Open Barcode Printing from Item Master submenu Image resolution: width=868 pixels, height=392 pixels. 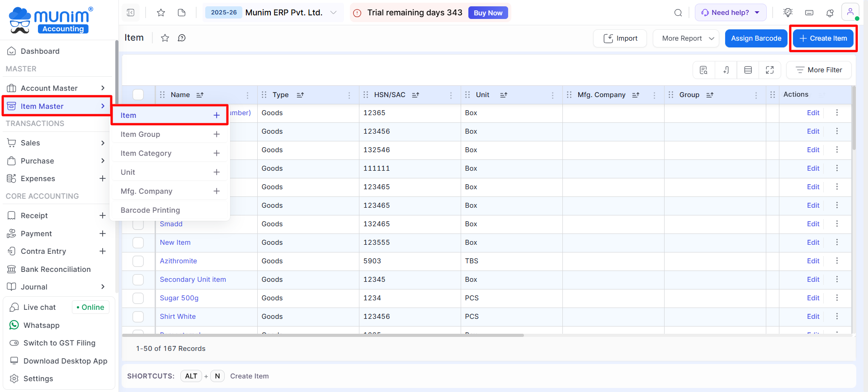(150, 210)
